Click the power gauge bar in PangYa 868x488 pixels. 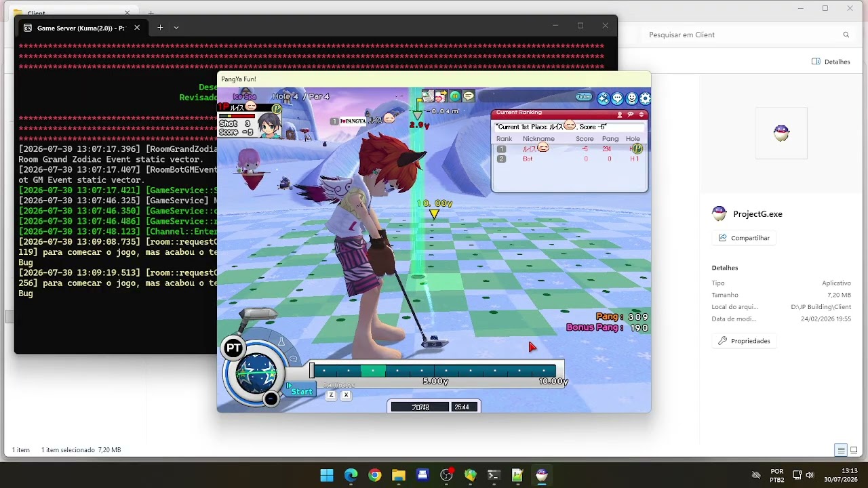[x=433, y=370]
